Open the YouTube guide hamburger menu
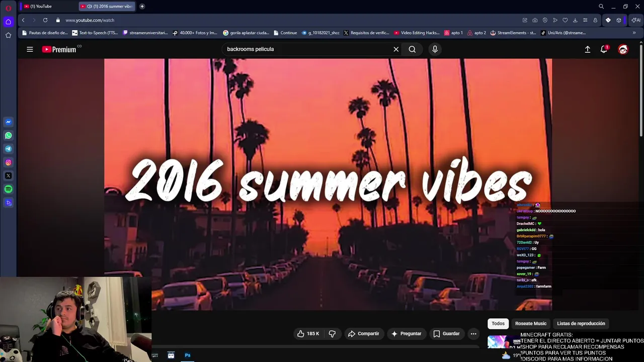 [30, 49]
